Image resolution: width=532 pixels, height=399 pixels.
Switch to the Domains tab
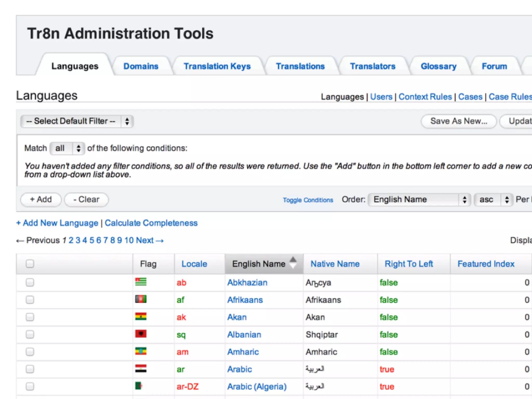[x=141, y=66]
